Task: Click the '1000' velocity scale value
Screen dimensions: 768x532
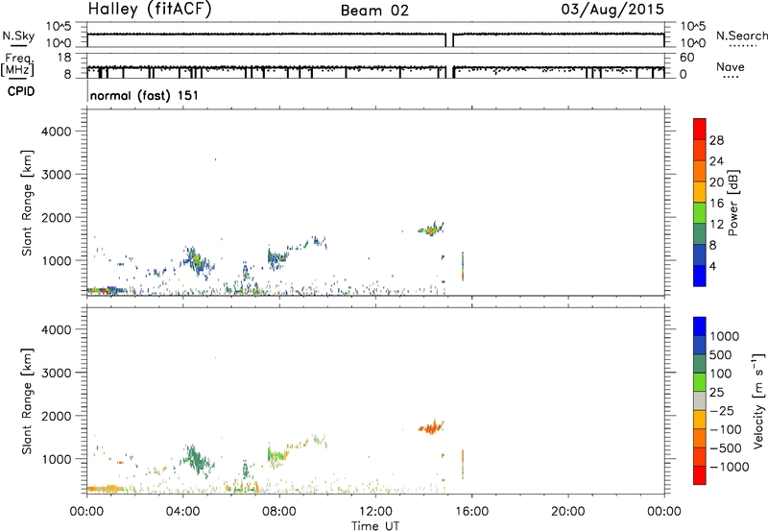Action: 725,336
